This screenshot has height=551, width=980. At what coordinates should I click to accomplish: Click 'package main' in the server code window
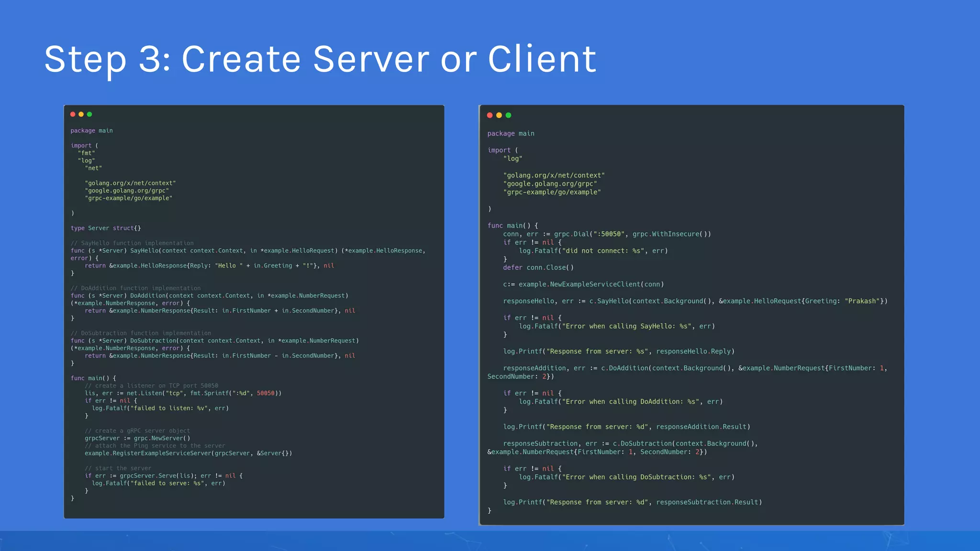pyautogui.click(x=92, y=131)
